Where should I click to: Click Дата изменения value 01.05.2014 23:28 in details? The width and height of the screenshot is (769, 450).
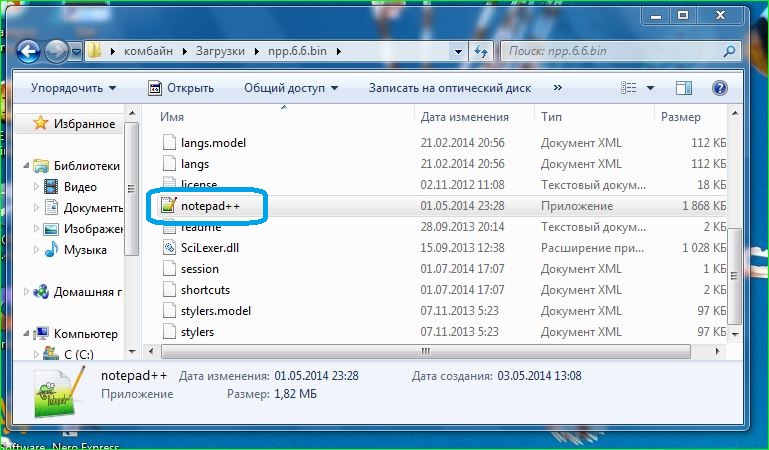(316, 376)
